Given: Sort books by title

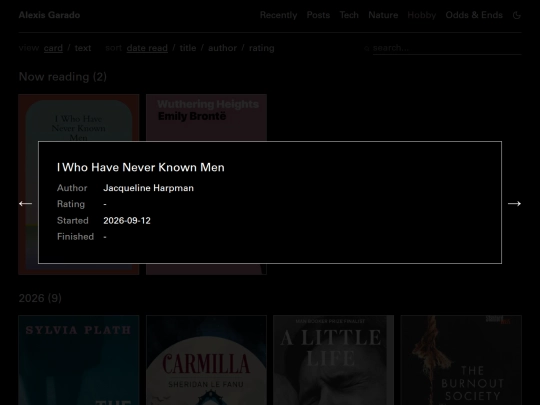Looking at the screenshot, I should pos(188,48).
